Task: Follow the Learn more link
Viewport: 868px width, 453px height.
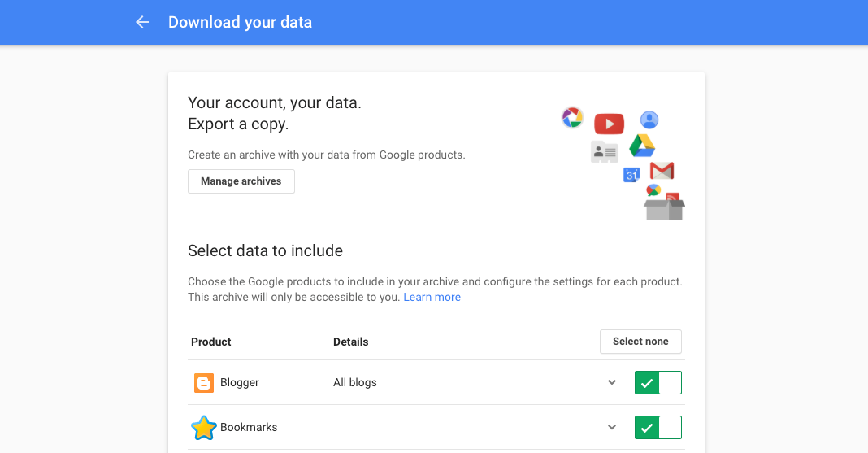Action: click(x=432, y=298)
